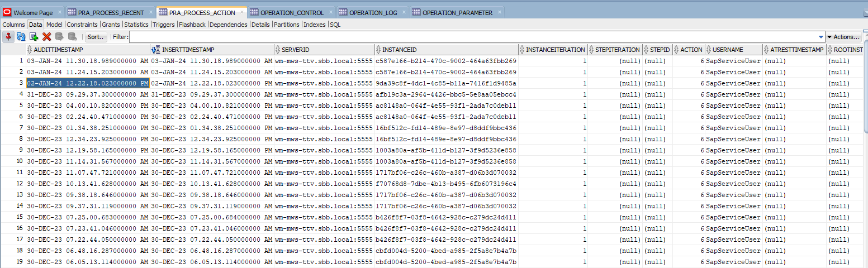Select the INSTANCEID cell f70768d8-7dbe-4b13-b495-6fb6073196c4

[446, 184]
